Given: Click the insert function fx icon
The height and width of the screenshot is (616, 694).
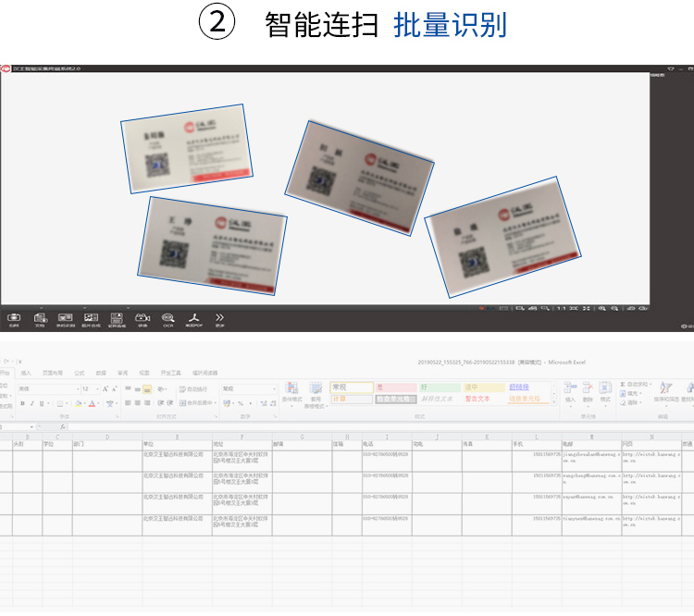Looking at the screenshot, I should 62,426.
